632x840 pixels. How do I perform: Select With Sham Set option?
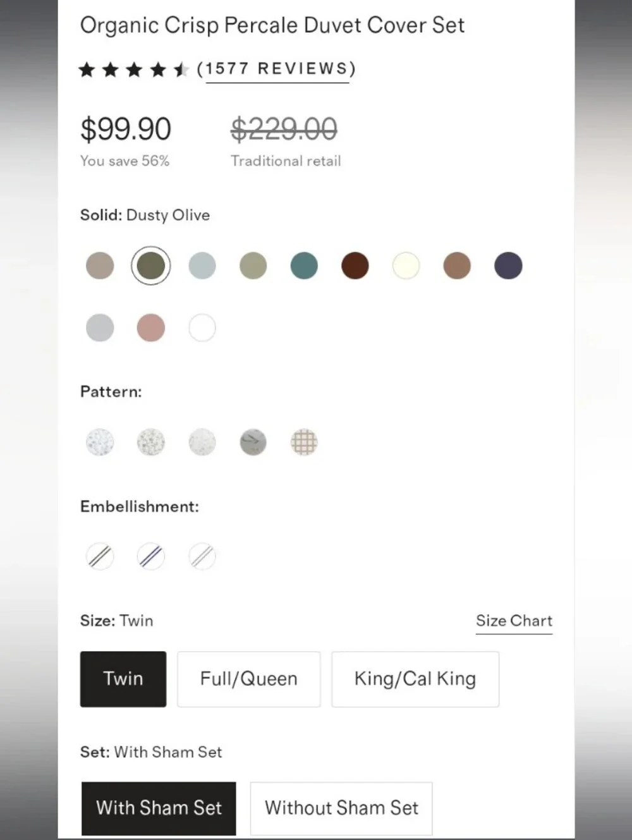(x=159, y=808)
